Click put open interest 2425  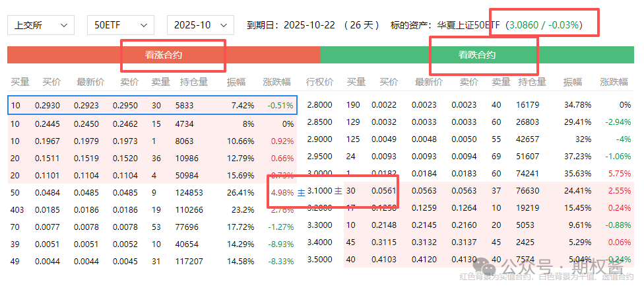[527, 242]
